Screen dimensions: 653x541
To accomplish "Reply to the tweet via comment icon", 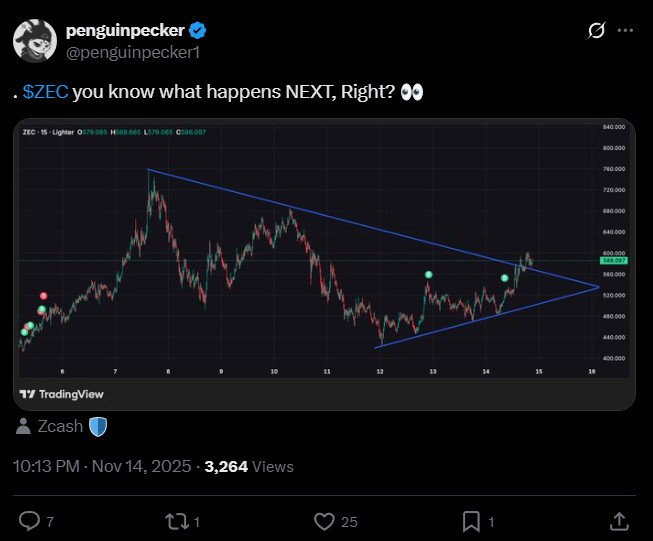I will 30,520.
